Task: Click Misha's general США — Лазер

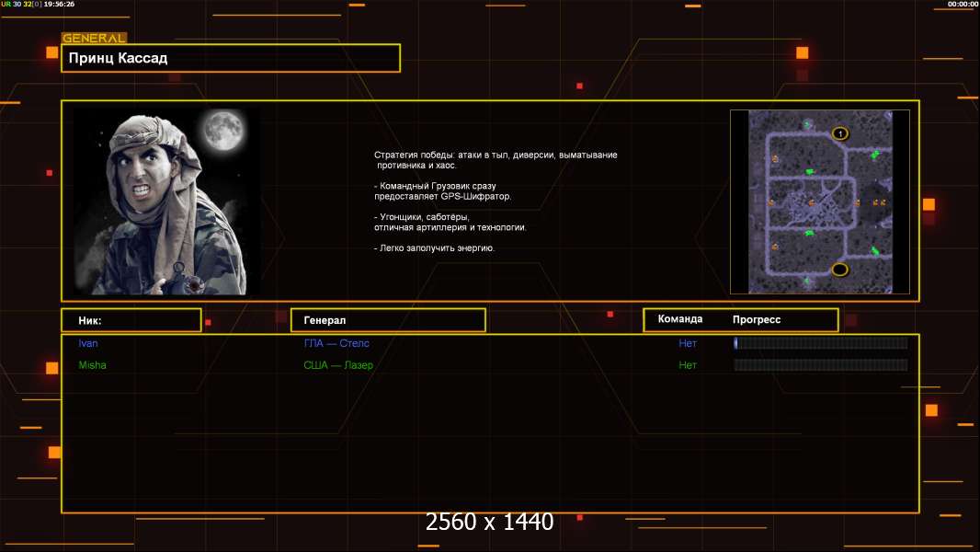Action: [x=338, y=365]
